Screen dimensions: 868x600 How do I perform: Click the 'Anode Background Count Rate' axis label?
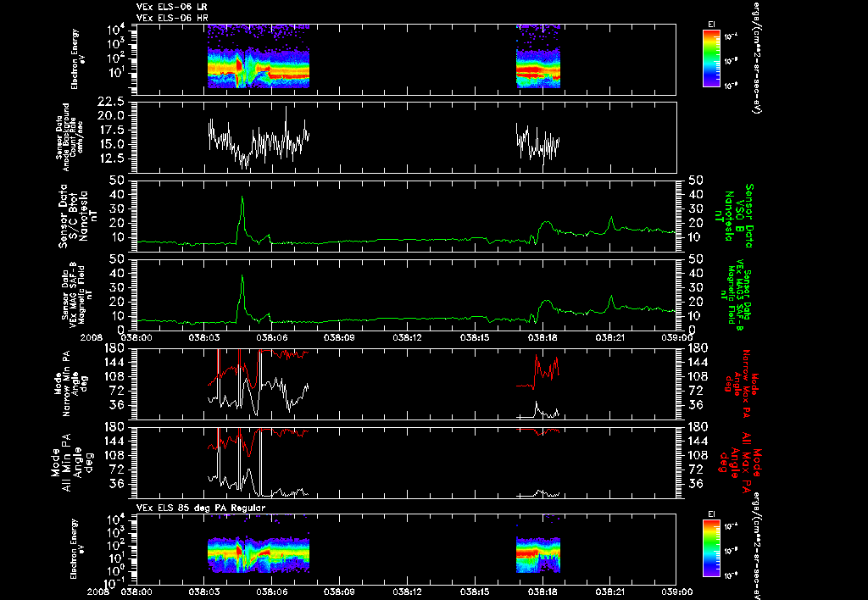coord(70,137)
